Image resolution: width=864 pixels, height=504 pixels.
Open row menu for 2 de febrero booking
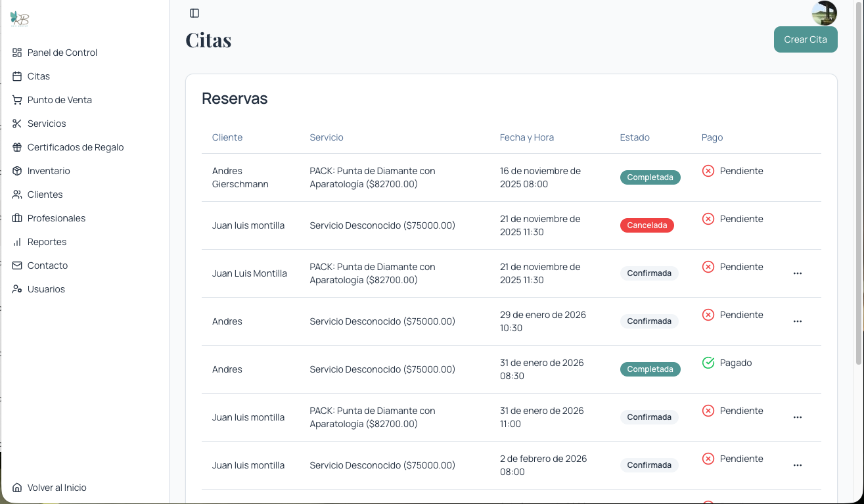pyautogui.click(x=798, y=465)
